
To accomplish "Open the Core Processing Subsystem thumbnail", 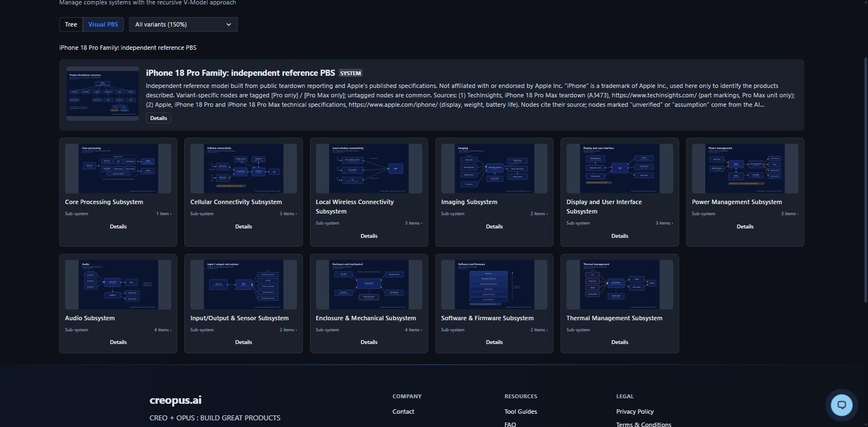I will pos(118,169).
